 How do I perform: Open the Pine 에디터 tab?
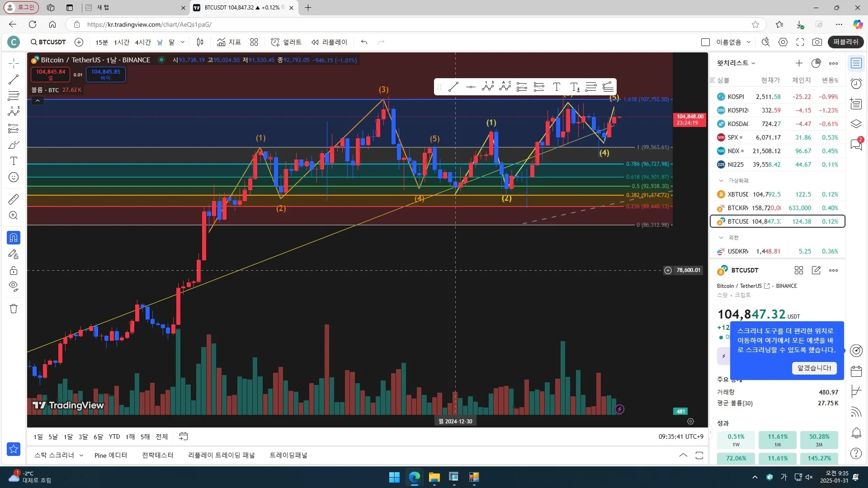coord(111,455)
